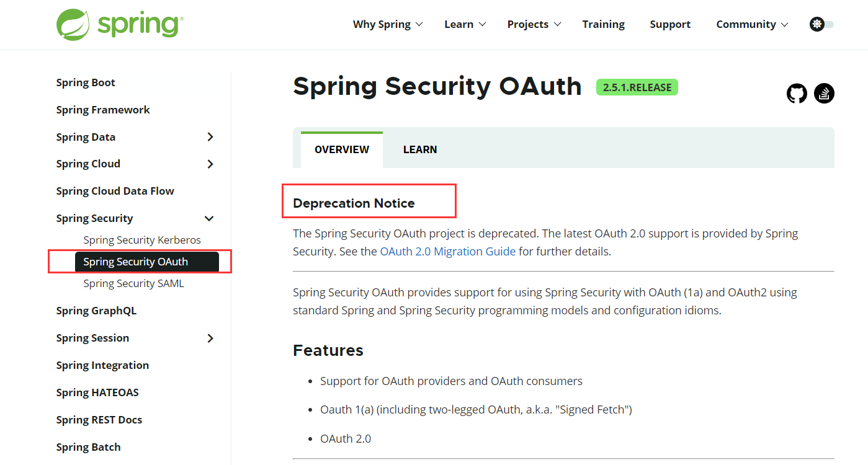Click the 2.5.1.RELEASE version badge
The width and height of the screenshot is (868, 465).
click(637, 87)
